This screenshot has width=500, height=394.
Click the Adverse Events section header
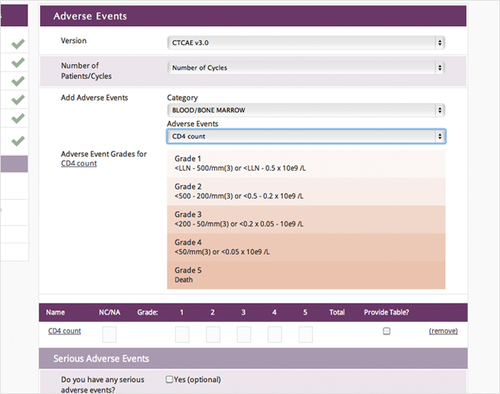click(253, 16)
